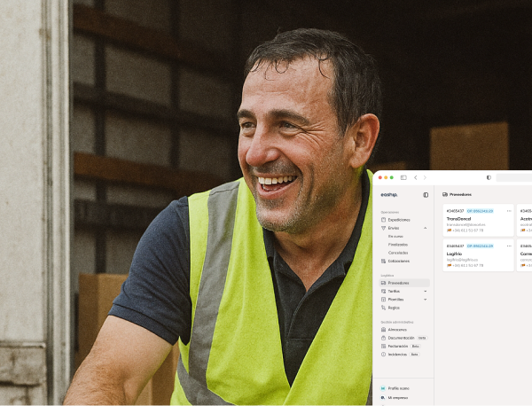Screen dimensions: 532x406
Task: Open more options on TransDancel card
Action: pos(509,211)
